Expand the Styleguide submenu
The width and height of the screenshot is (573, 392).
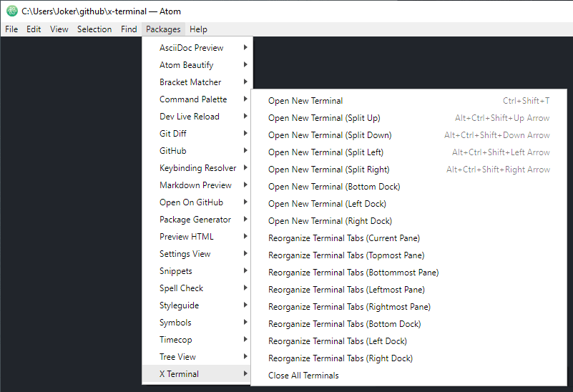tap(197, 305)
